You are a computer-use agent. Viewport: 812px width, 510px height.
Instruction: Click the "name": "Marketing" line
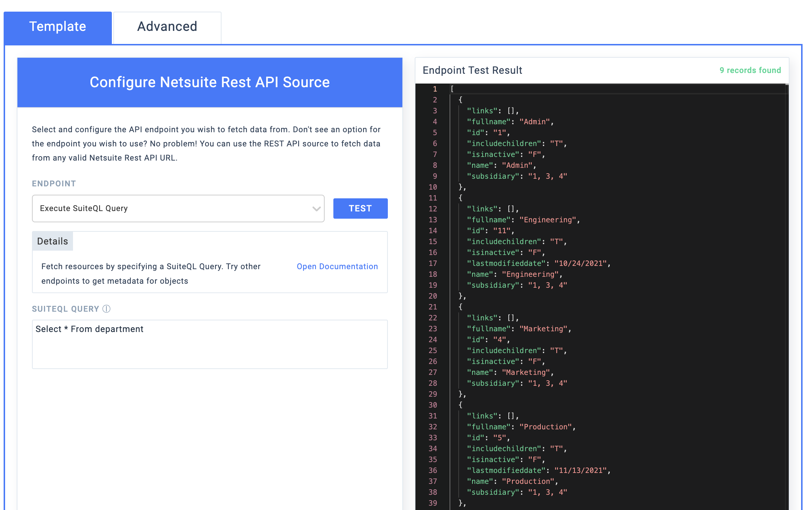tap(510, 372)
